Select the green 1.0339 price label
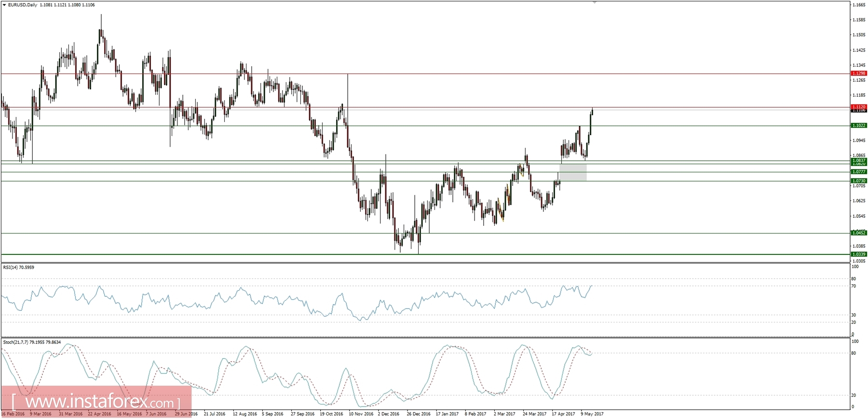Screen dimensions: 868x419 (x=859, y=254)
